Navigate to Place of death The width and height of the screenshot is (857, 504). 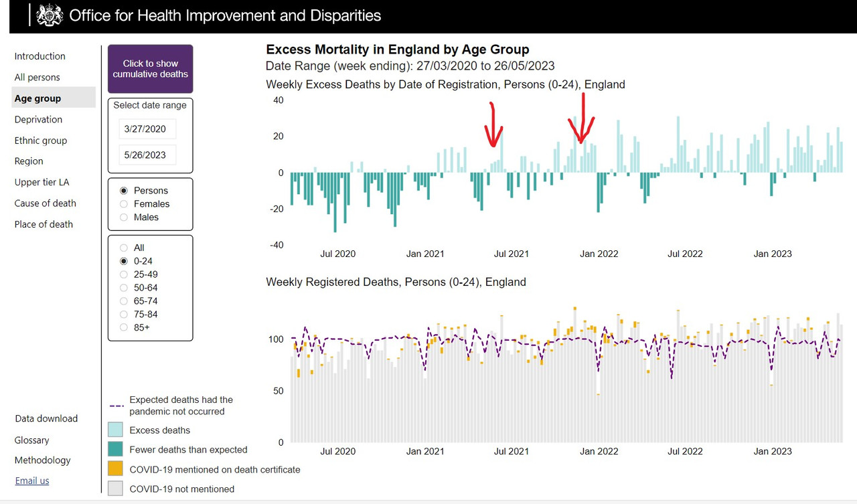[x=44, y=224]
